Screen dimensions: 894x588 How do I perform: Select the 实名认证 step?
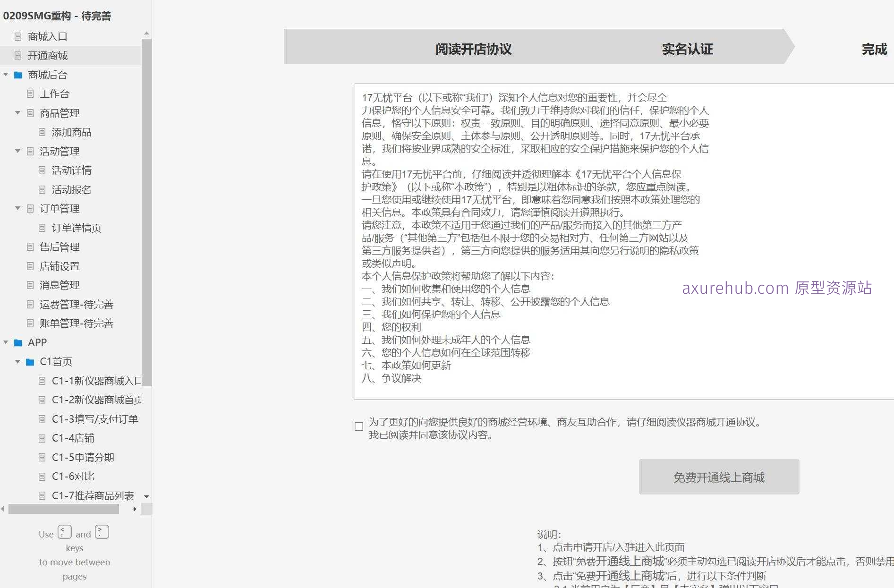click(687, 49)
